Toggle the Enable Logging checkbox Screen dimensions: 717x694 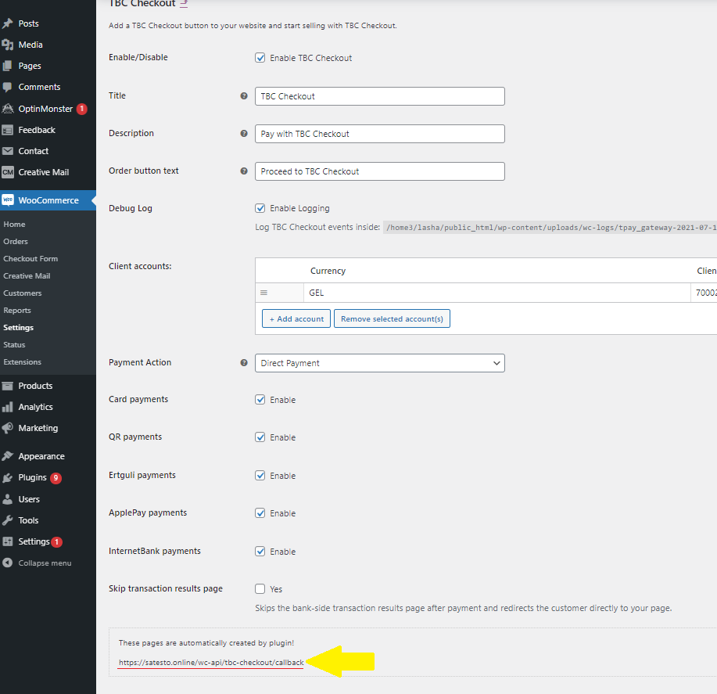(260, 208)
